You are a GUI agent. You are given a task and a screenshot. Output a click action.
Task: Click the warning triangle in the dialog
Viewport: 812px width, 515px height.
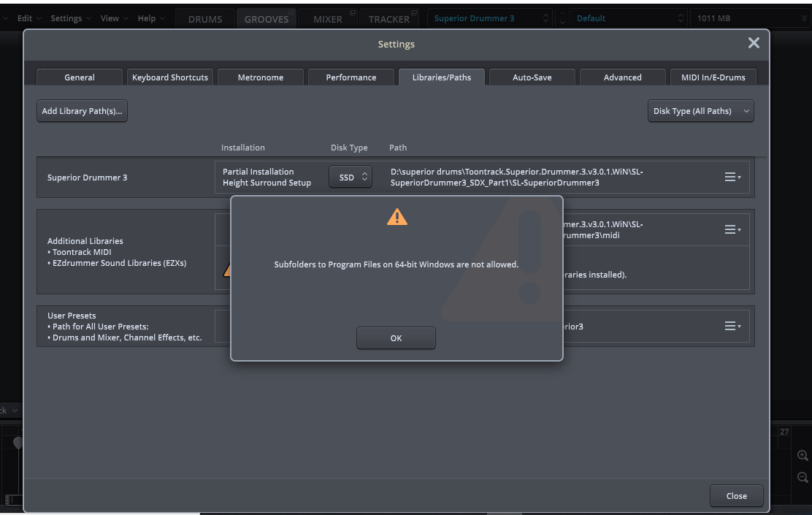pyautogui.click(x=397, y=217)
